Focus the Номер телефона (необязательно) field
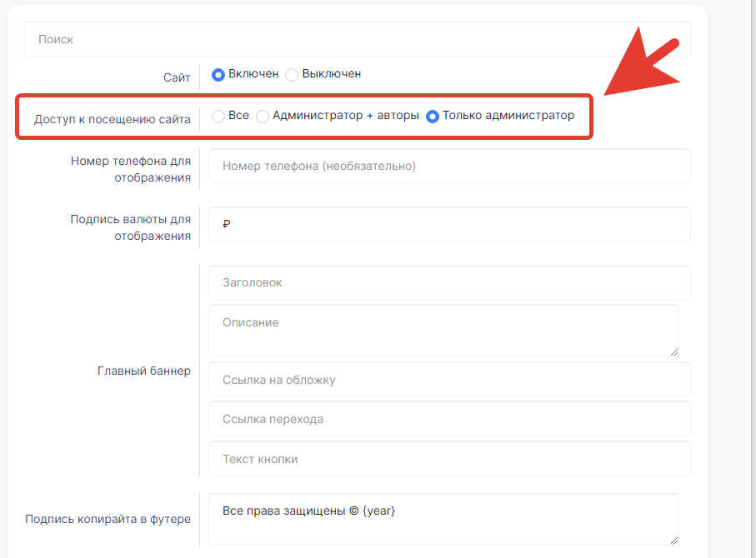 click(449, 166)
